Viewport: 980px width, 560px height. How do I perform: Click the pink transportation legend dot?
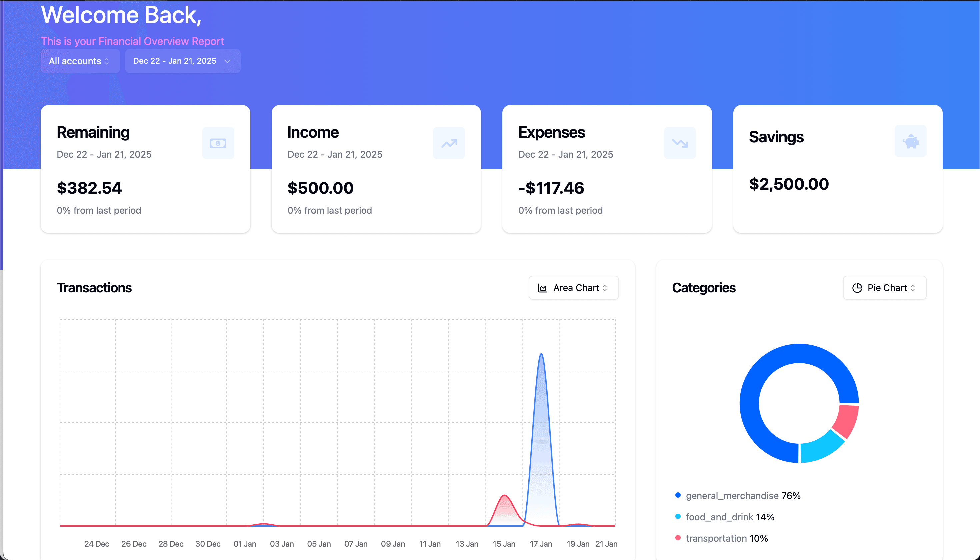[678, 538]
